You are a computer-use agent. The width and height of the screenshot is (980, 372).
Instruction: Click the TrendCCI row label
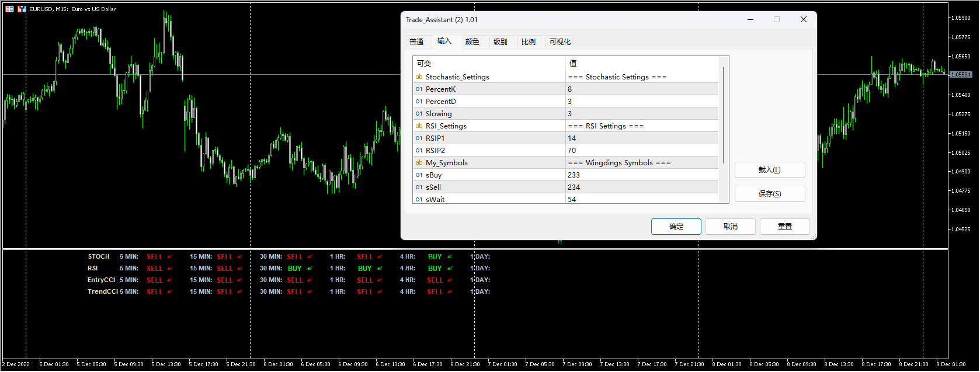(x=103, y=292)
